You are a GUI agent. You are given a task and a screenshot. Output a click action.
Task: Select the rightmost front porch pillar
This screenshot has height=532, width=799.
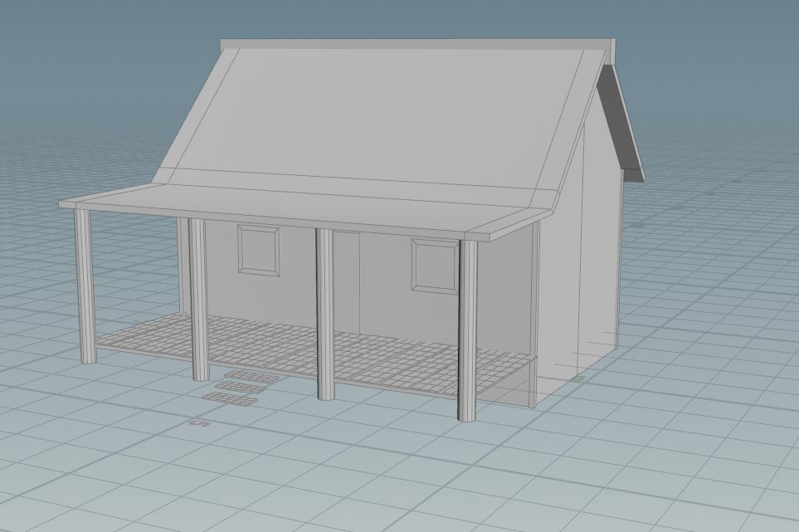[x=467, y=330]
